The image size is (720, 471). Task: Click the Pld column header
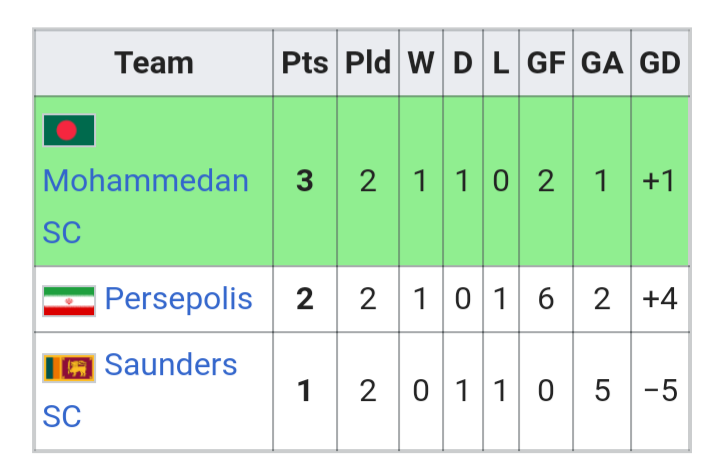(368, 63)
